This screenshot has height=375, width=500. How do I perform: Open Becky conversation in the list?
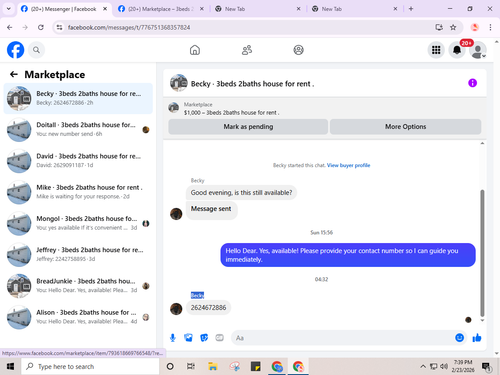point(78,98)
